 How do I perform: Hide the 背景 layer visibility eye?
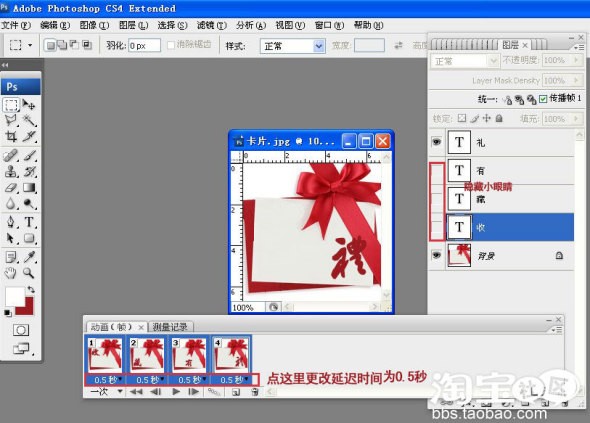point(436,255)
